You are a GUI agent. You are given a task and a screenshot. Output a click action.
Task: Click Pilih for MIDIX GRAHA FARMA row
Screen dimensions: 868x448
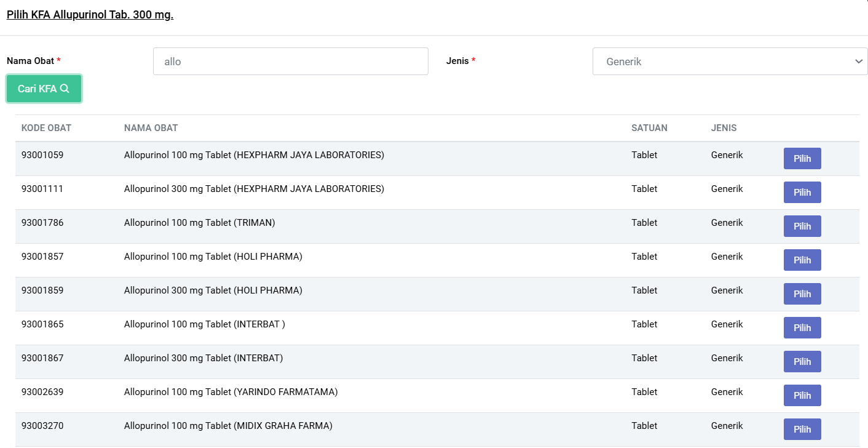(x=802, y=430)
